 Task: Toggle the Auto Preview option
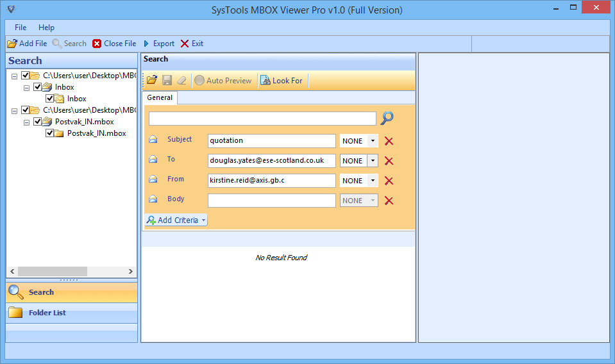(x=223, y=80)
